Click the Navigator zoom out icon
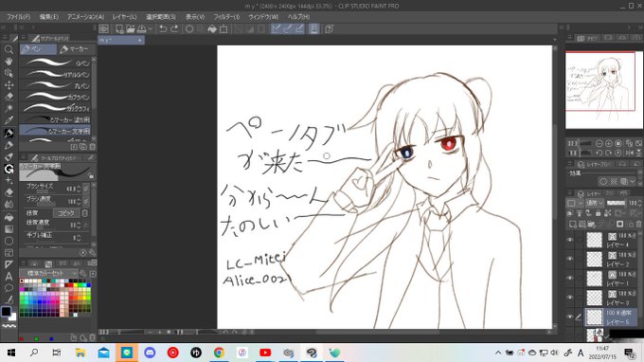644x362 pixels. point(599,143)
